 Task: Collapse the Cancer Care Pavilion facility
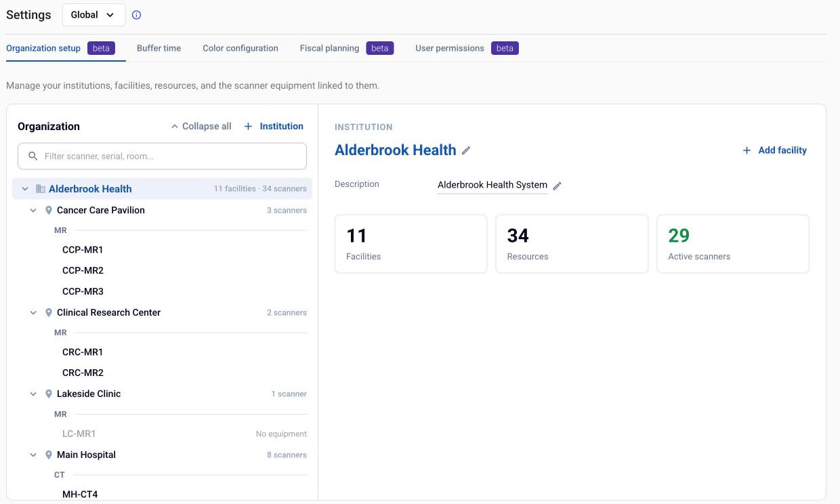33,210
